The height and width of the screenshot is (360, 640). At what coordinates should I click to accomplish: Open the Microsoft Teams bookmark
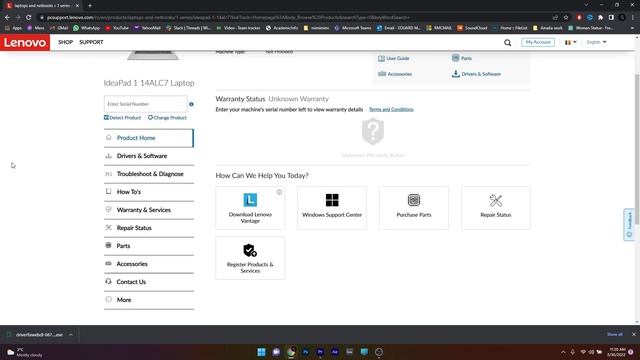(x=352, y=28)
